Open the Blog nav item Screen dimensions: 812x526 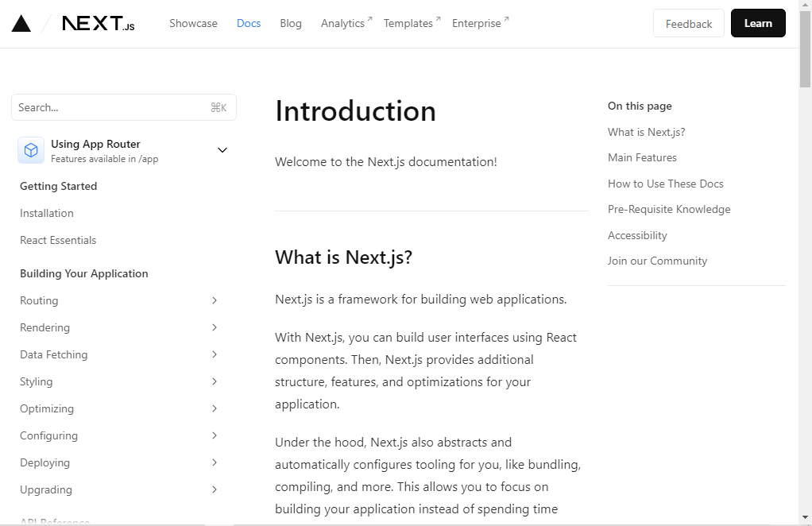coord(291,23)
